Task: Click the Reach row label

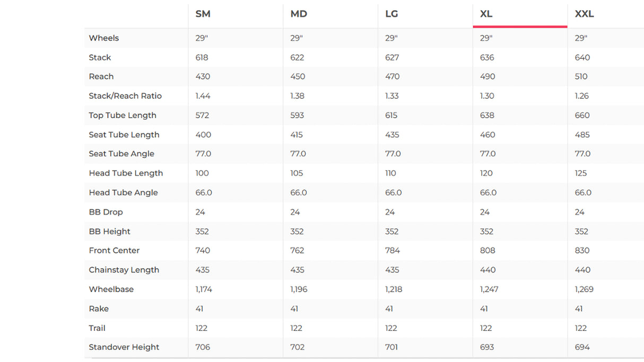Action: click(x=101, y=76)
